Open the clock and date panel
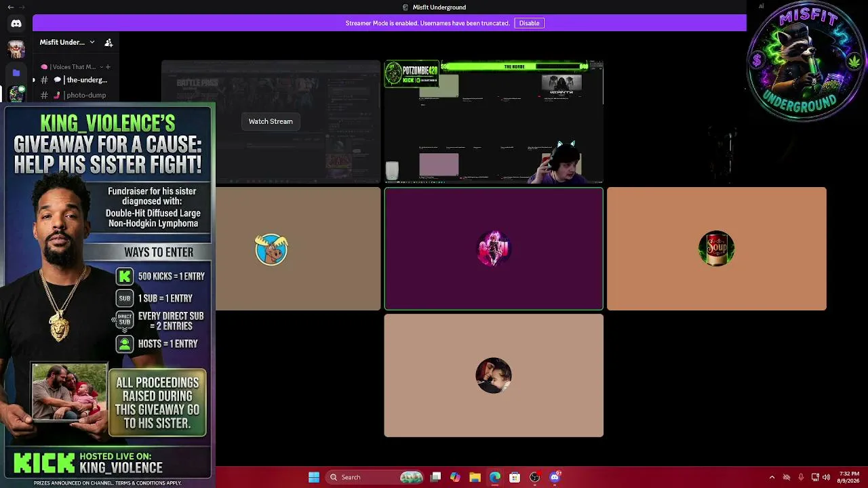 click(x=848, y=477)
